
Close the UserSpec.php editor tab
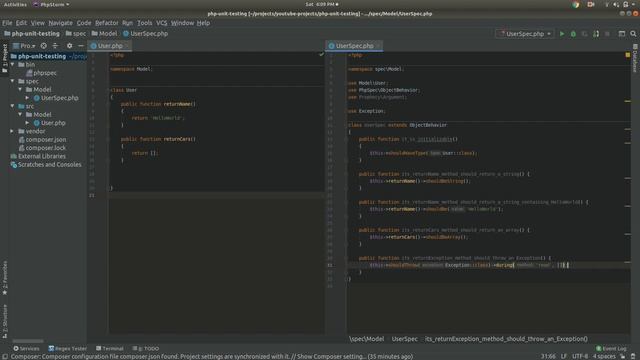point(378,46)
